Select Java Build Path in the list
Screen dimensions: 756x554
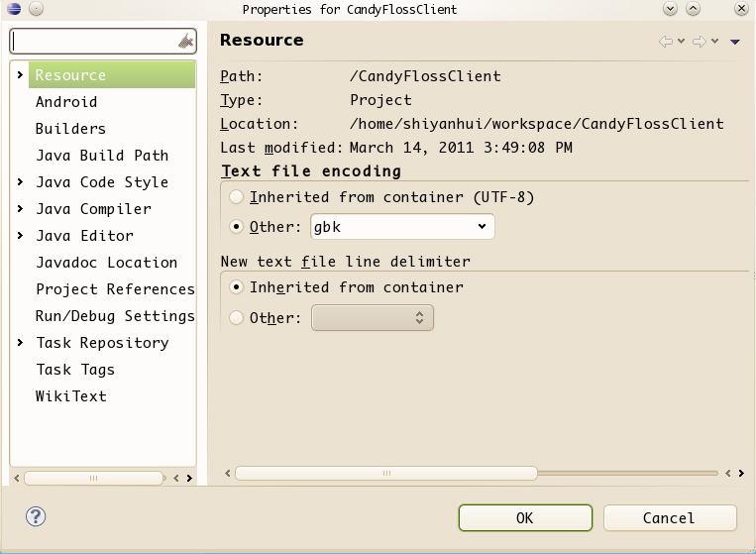(x=102, y=156)
